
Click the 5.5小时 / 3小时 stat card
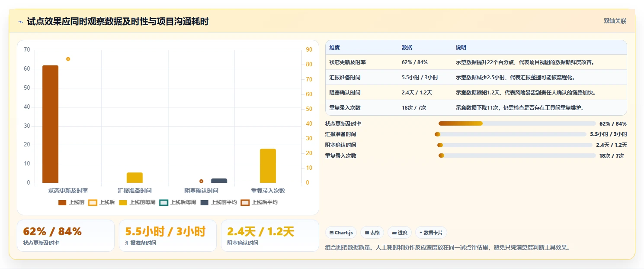click(x=168, y=236)
